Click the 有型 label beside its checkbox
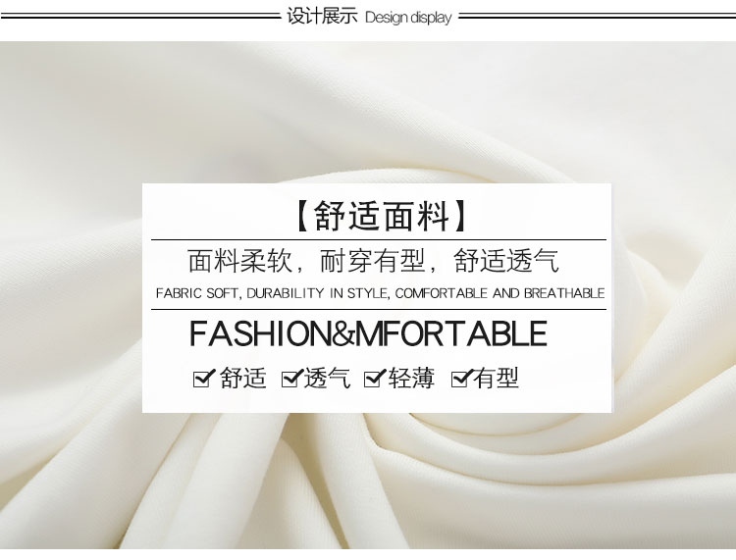 pyautogui.click(x=496, y=378)
